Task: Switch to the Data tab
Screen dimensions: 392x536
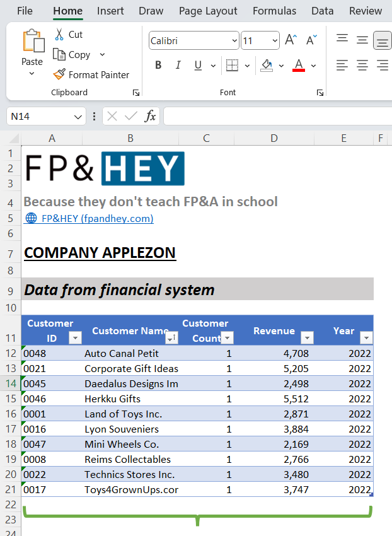Action: [x=322, y=11]
